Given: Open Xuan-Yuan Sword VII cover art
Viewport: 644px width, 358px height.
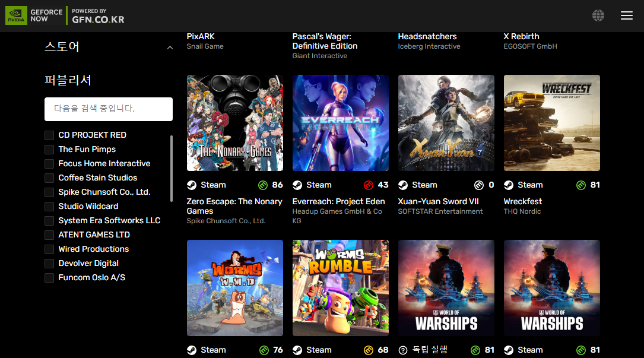Looking at the screenshot, I should 446,123.
